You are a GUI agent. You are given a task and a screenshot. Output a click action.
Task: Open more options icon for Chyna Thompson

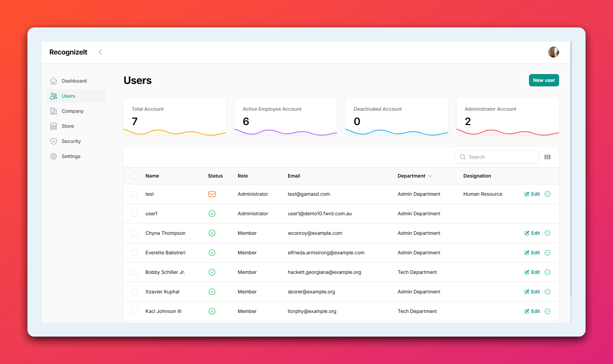(x=547, y=233)
